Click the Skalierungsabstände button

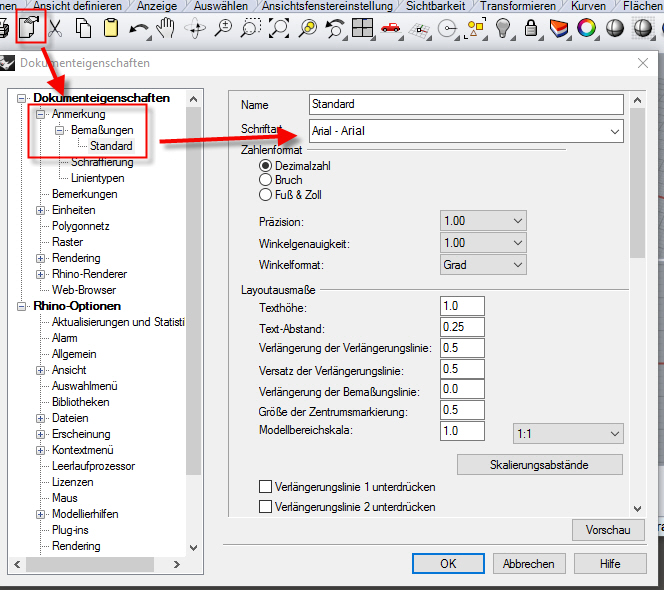pos(540,465)
